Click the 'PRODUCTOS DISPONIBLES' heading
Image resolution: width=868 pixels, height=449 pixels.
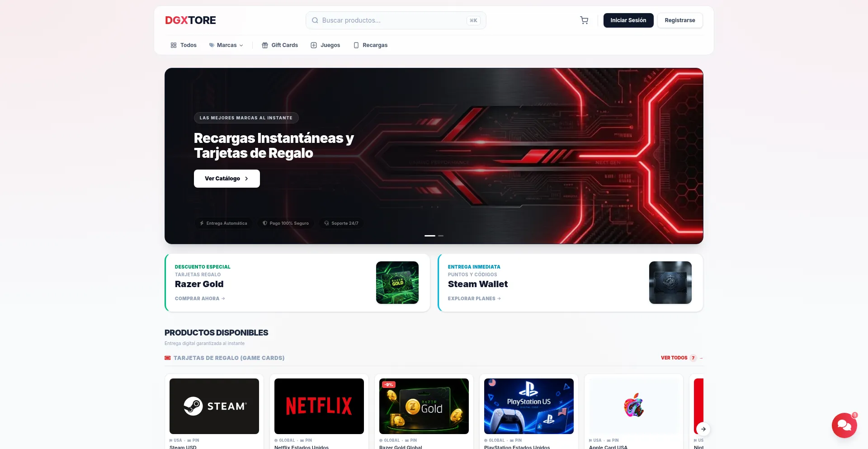217,333
